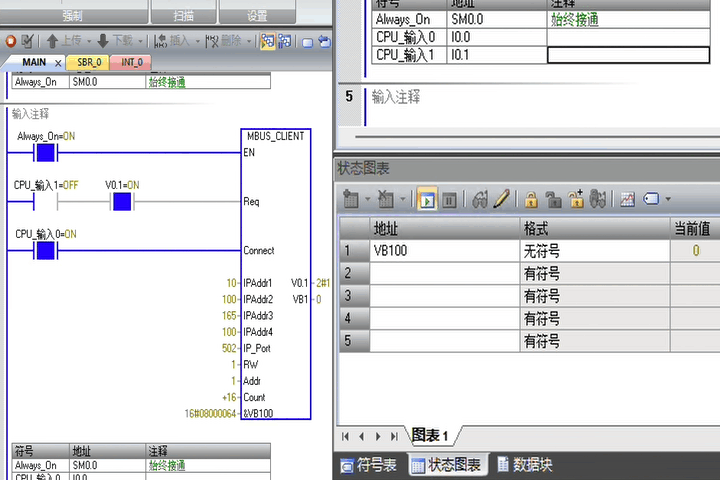Click the V0.1 contact
The width and height of the screenshot is (720, 480).
pyautogui.click(x=122, y=202)
